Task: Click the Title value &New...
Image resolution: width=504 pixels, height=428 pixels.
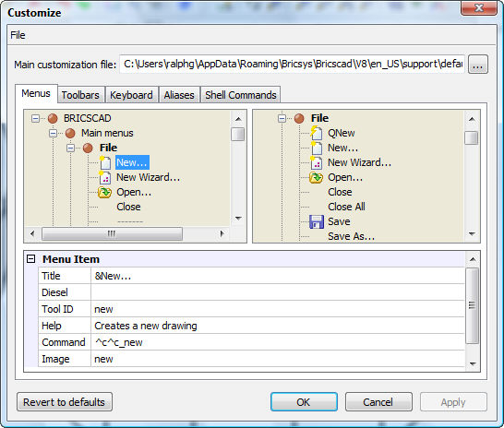Action: [x=278, y=276]
